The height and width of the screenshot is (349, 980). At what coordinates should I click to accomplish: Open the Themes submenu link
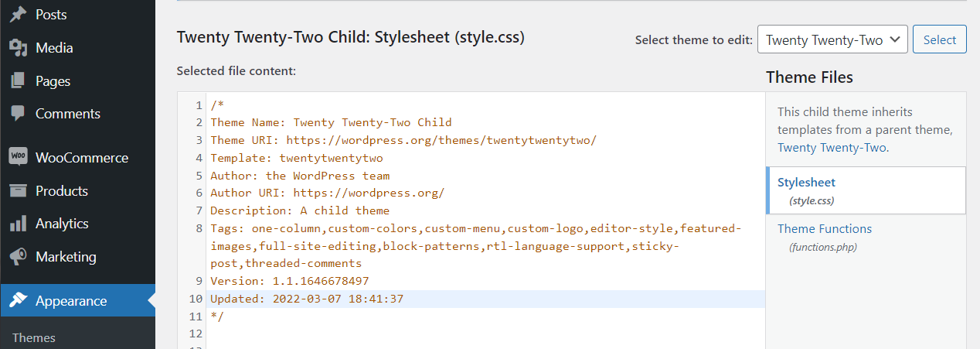pyautogui.click(x=34, y=338)
